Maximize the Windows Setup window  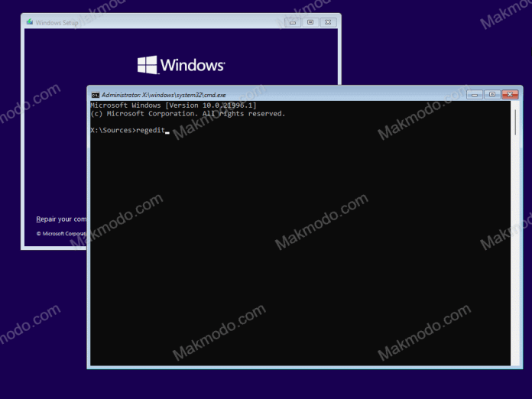tap(310, 22)
